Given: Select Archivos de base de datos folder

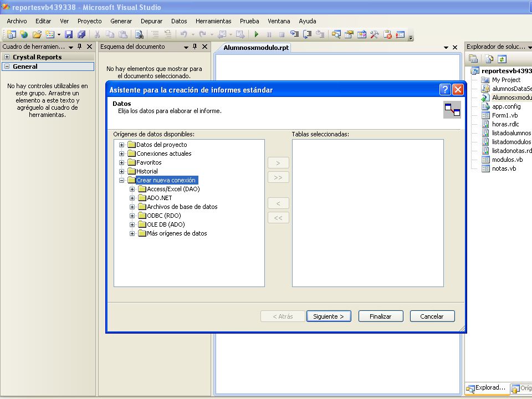Looking at the screenshot, I should point(182,207).
